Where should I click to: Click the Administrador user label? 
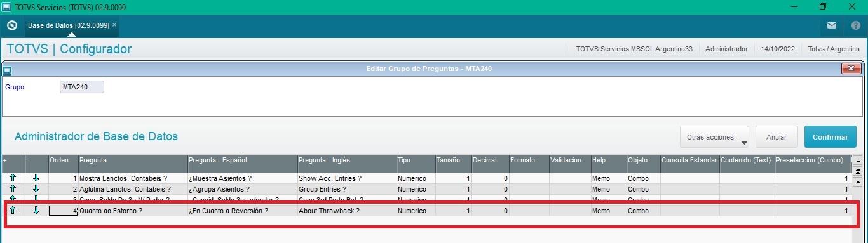[x=726, y=49]
